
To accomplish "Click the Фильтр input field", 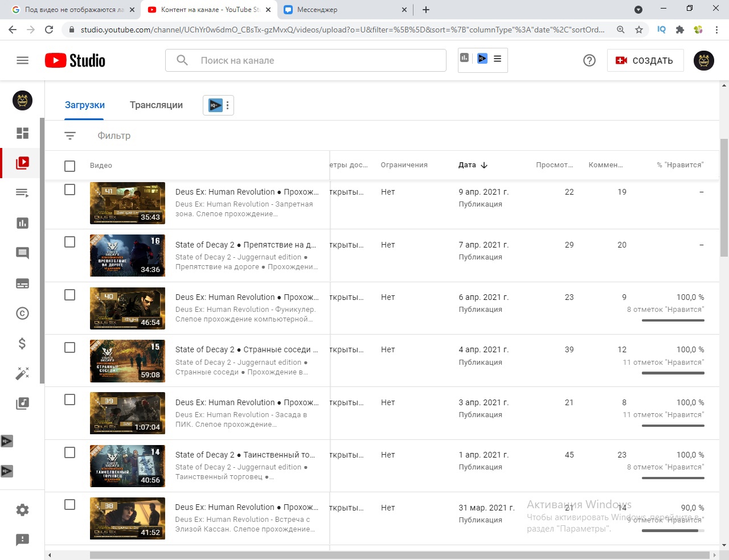I will 114,135.
